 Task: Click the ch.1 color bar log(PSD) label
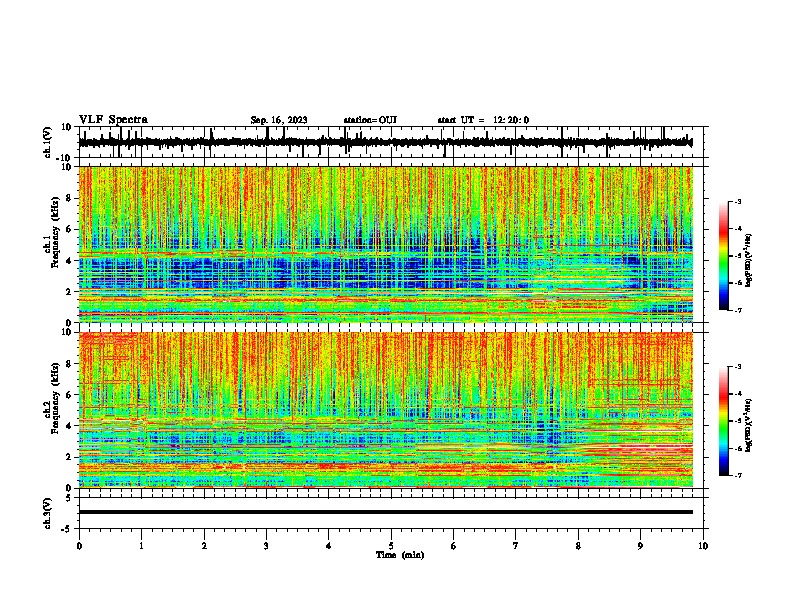click(749, 260)
